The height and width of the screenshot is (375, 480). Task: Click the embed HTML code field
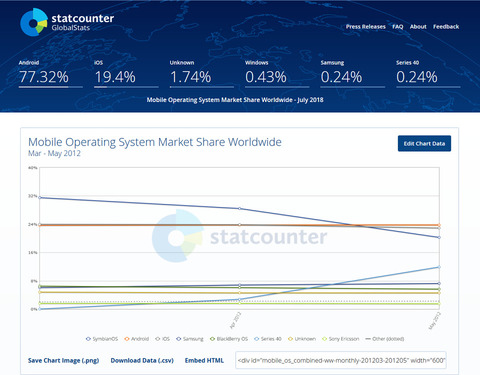pos(341,360)
